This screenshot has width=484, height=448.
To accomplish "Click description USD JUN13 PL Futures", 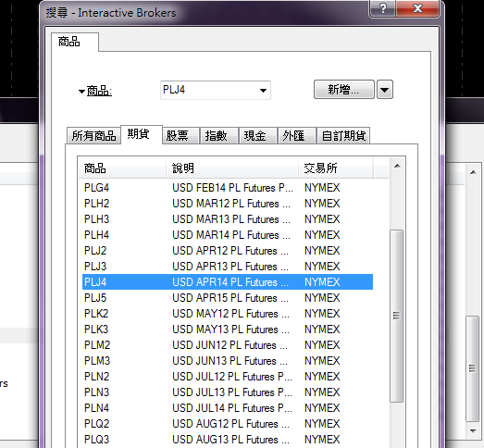I will (230, 361).
